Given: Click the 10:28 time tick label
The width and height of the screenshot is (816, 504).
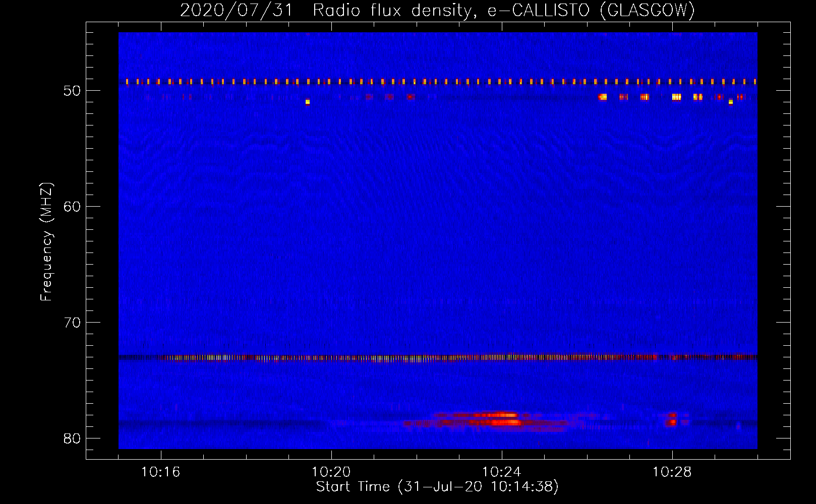Looking at the screenshot, I should (x=672, y=472).
